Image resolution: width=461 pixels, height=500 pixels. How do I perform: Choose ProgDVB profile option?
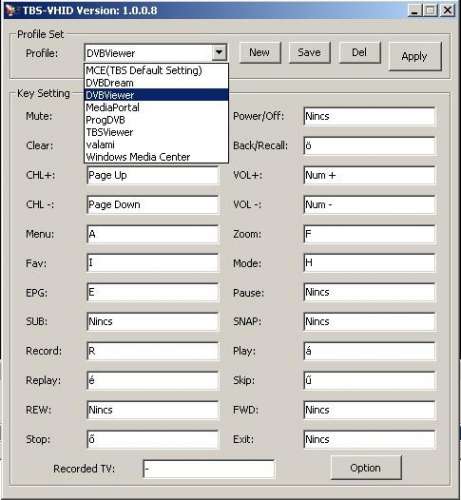pos(156,120)
